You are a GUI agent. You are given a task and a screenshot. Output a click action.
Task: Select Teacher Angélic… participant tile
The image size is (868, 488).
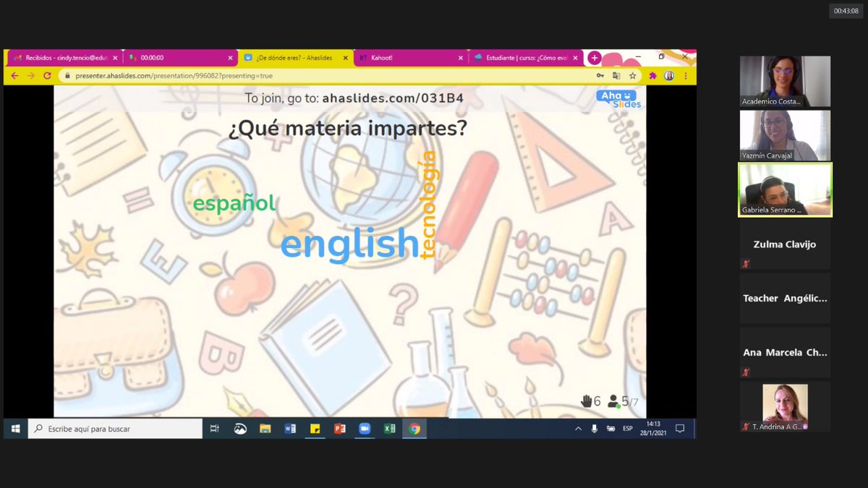[x=785, y=298]
